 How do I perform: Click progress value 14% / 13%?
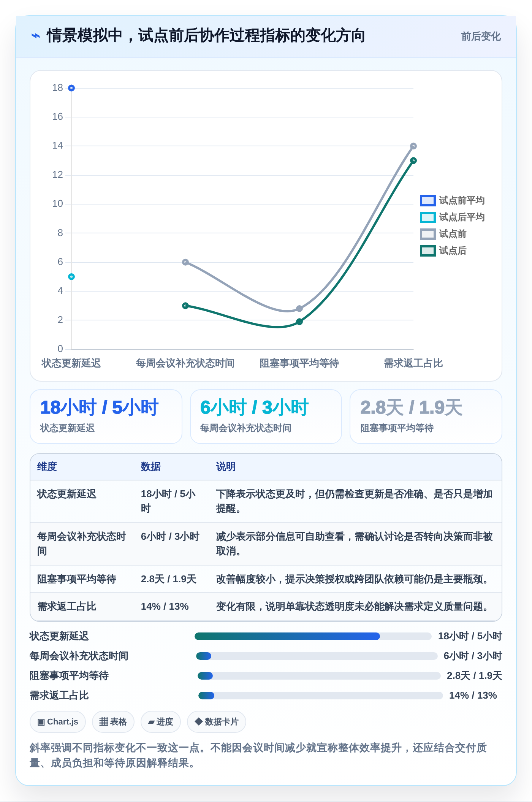tap(473, 696)
